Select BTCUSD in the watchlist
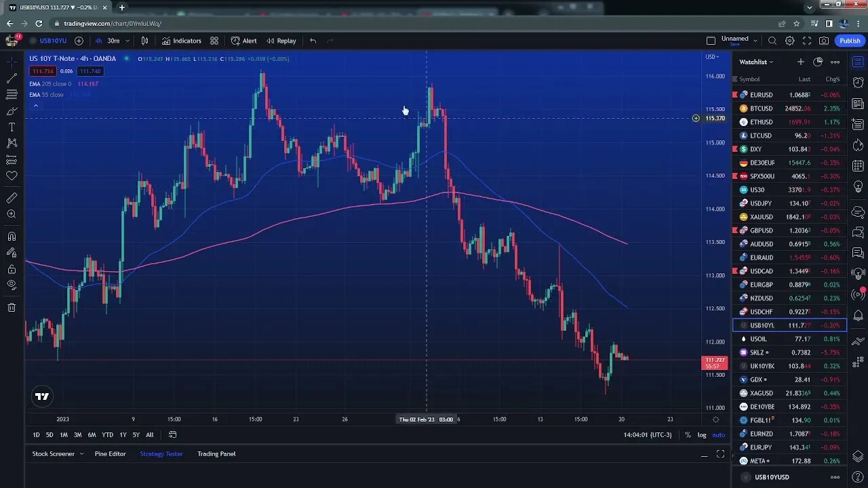 point(789,108)
